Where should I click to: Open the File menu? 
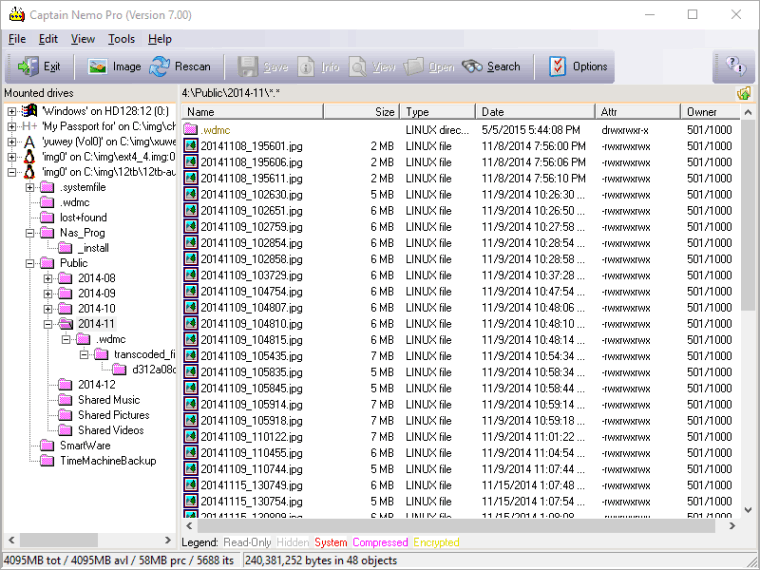coord(17,39)
